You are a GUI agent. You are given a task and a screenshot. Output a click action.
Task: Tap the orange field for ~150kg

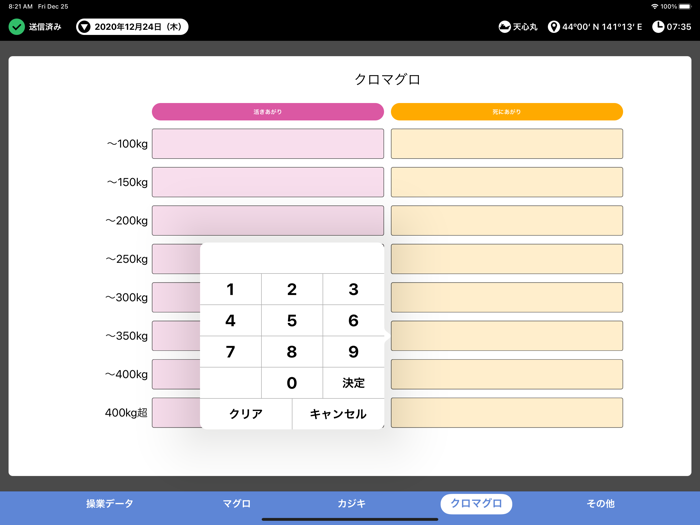coord(507,182)
